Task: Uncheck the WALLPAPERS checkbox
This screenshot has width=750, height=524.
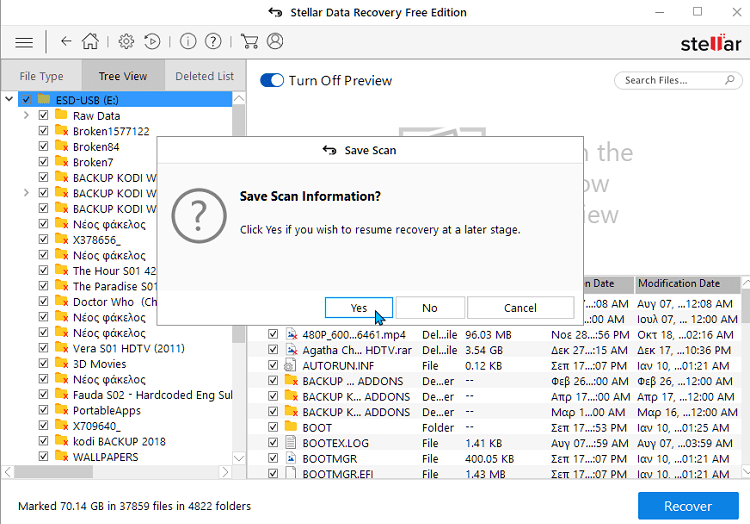Action: click(x=44, y=456)
